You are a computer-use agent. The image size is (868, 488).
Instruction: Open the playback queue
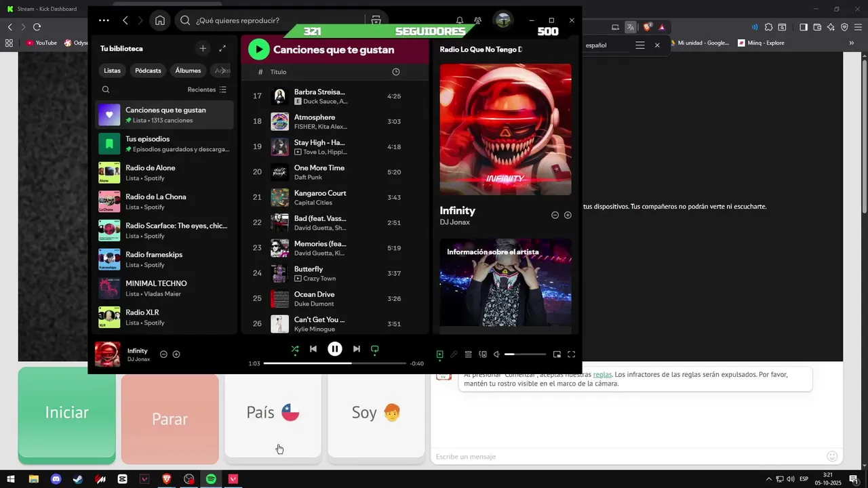click(x=468, y=354)
